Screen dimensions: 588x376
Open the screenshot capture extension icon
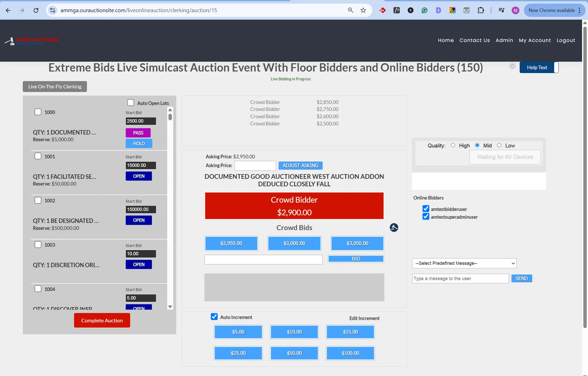[467, 10]
